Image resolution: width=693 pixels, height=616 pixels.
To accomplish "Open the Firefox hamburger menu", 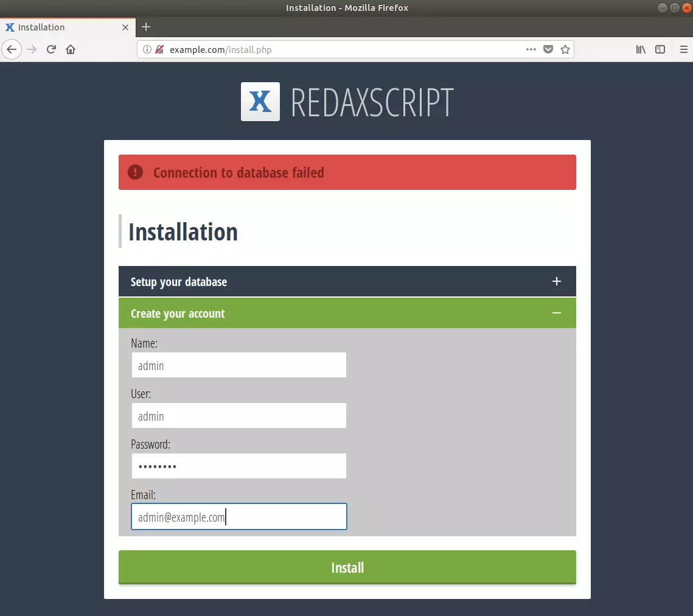I will pos(683,49).
